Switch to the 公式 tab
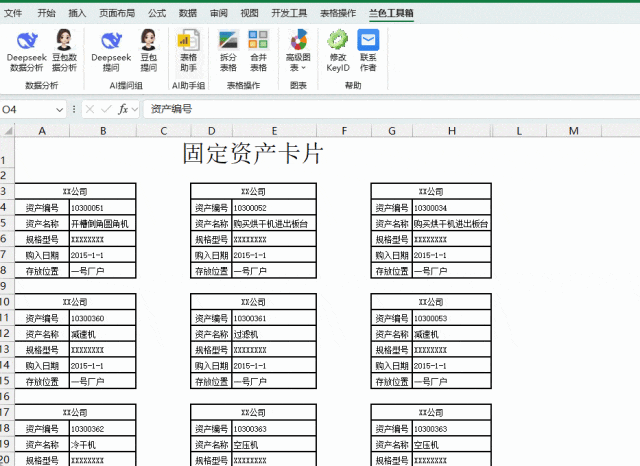The width and height of the screenshot is (640, 466). [x=157, y=13]
